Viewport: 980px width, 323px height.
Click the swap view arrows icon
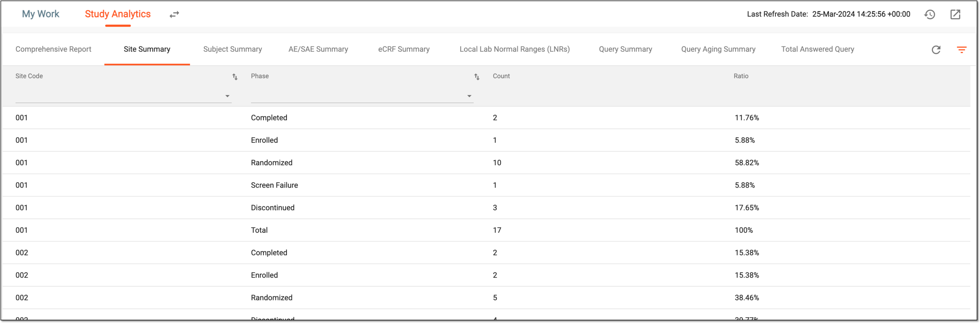tap(174, 15)
